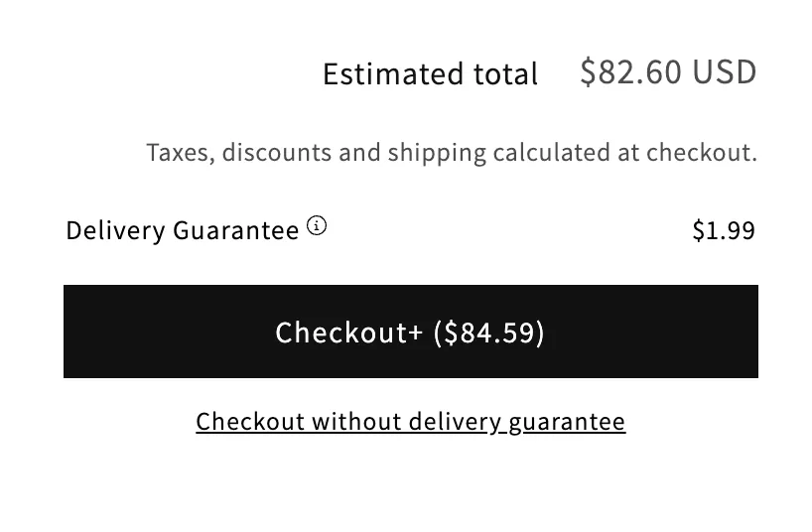Click the word Taxes in the notice line

180,153
